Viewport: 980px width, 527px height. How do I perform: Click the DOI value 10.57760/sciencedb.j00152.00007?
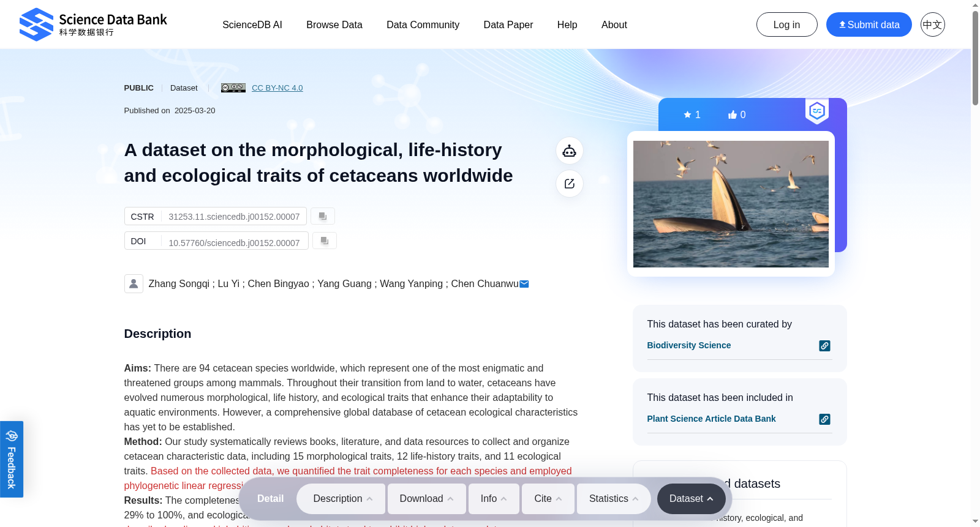[235, 243]
